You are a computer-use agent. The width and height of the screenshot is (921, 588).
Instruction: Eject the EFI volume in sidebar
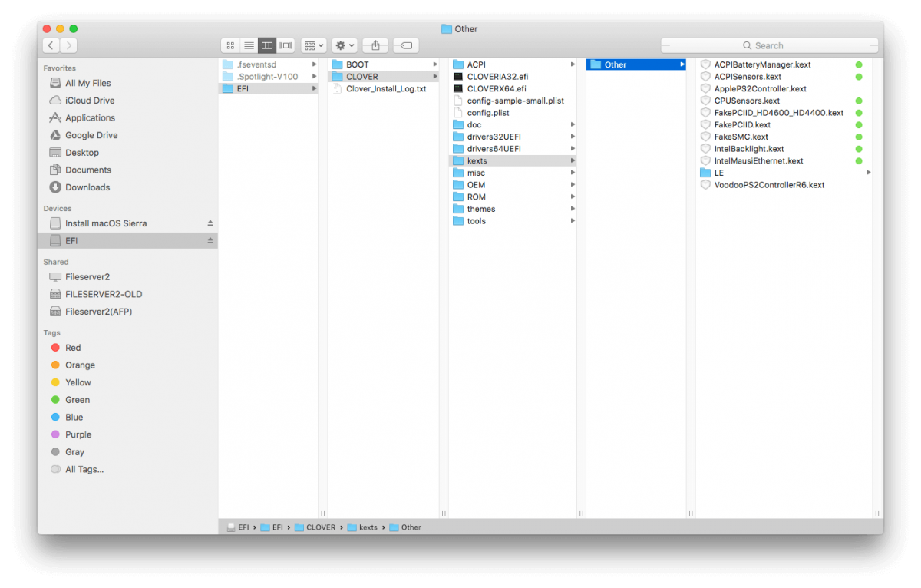tap(210, 241)
